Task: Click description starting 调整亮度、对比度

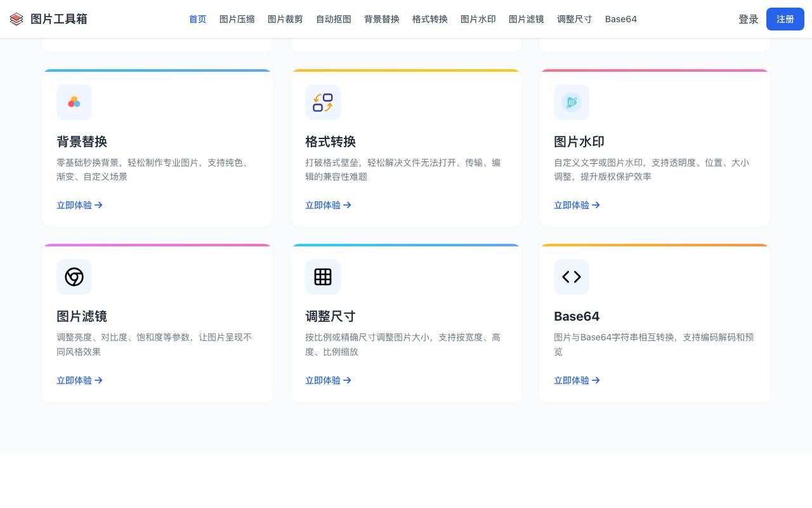Action: click(154, 344)
